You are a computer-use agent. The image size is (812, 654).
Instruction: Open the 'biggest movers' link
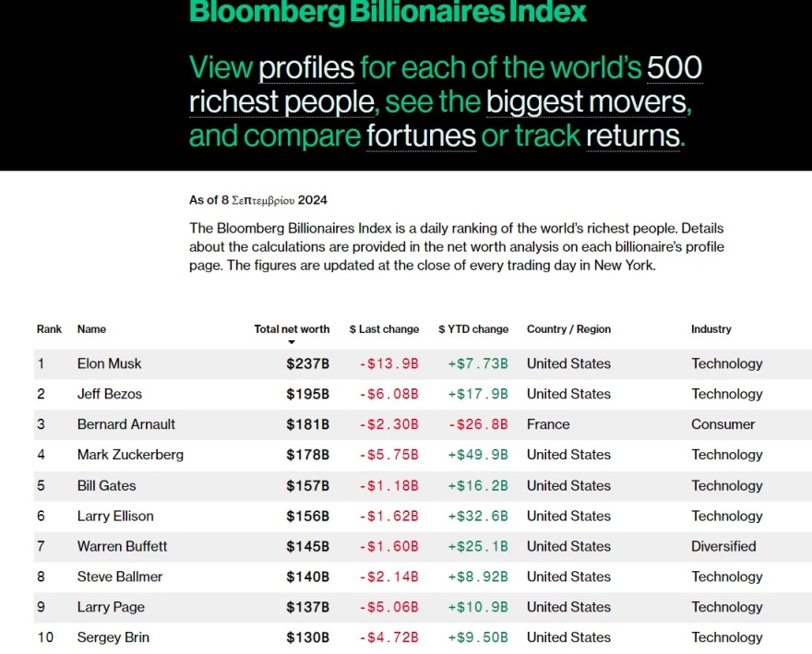pos(587,101)
